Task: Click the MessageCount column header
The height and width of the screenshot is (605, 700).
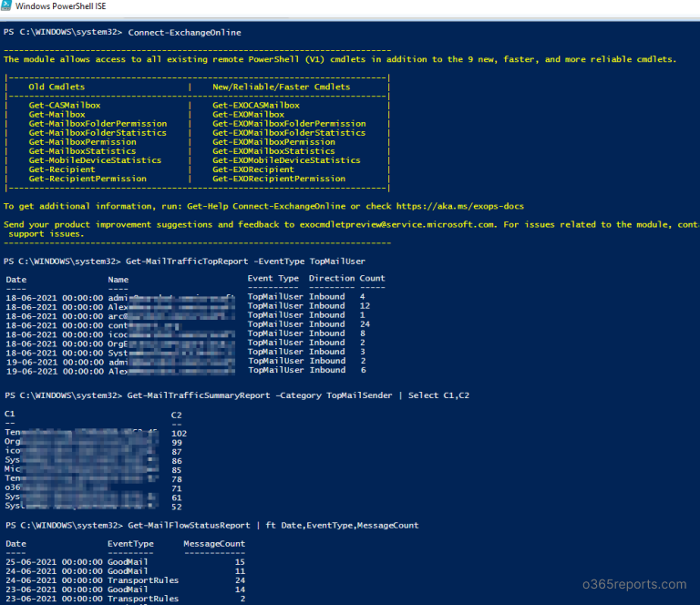Action: 214,543
